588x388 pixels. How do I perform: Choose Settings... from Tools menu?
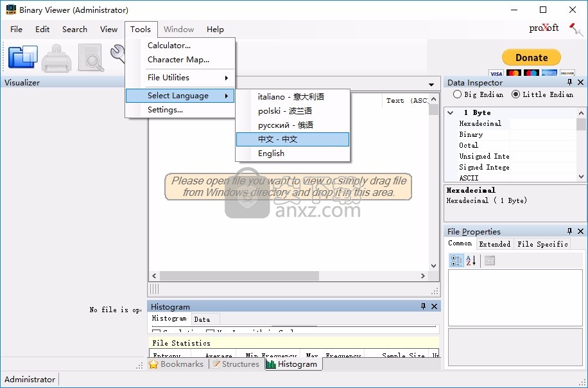(x=180, y=110)
